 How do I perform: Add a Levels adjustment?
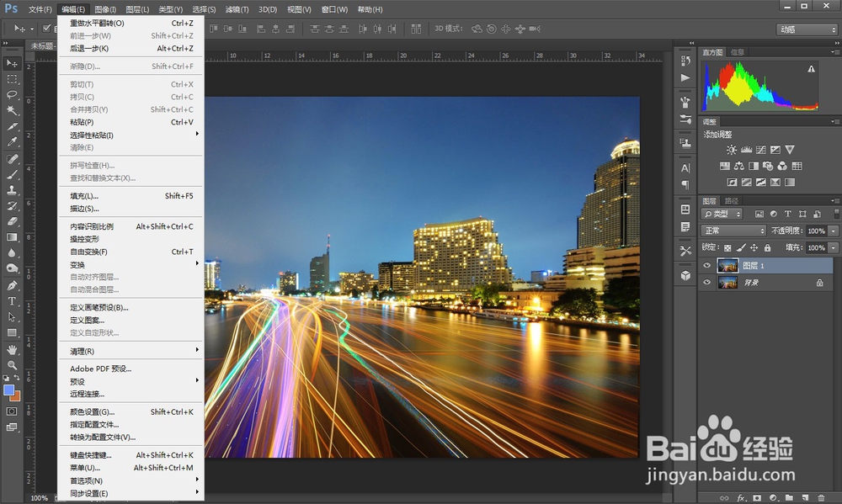point(746,150)
